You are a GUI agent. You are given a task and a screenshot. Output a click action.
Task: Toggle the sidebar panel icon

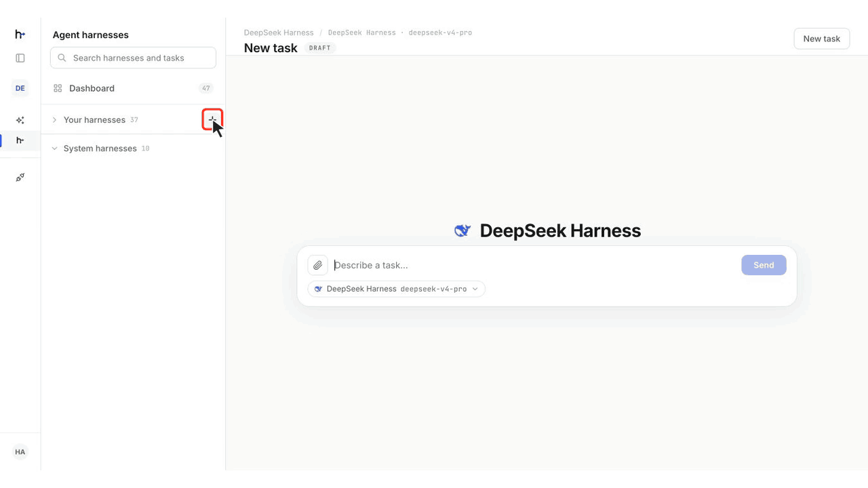(x=20, y=58)
